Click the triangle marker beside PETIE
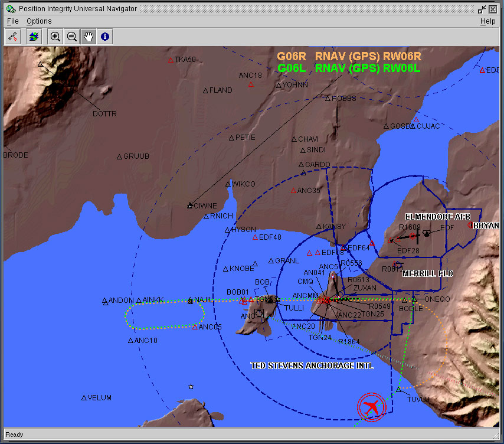The image size is (504, 444). (x=231, y=138)
